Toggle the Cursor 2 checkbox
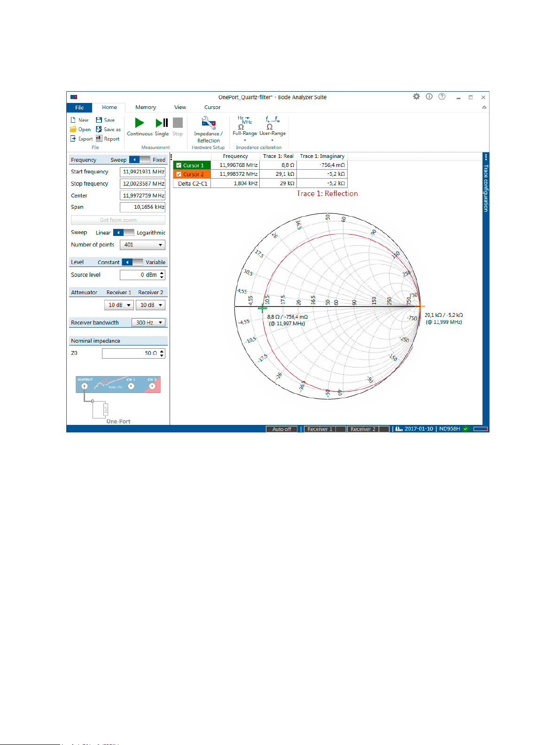This screenshot has height=745, width=560. pyautogui.click(x=179, y=174)
